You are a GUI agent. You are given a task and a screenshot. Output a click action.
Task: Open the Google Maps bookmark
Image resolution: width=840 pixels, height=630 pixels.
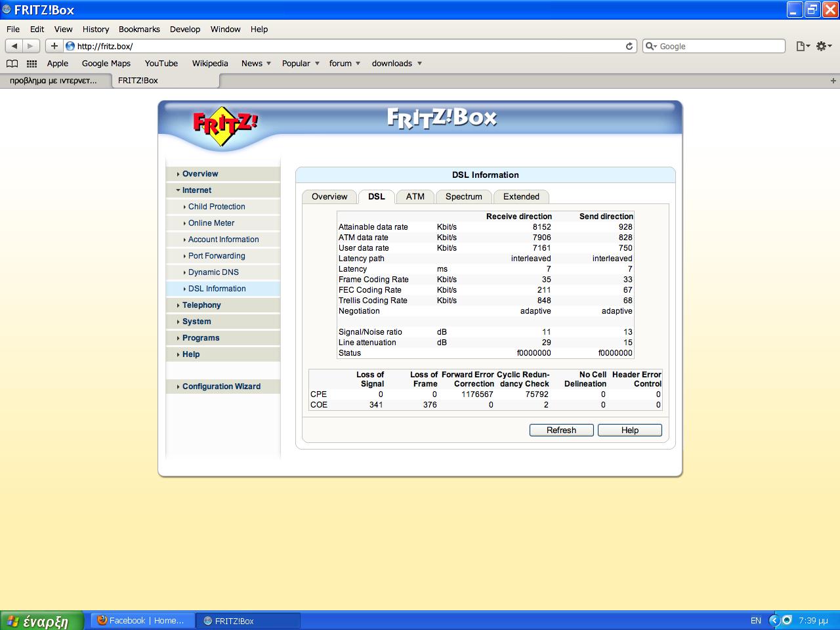[x=106, y=64]
